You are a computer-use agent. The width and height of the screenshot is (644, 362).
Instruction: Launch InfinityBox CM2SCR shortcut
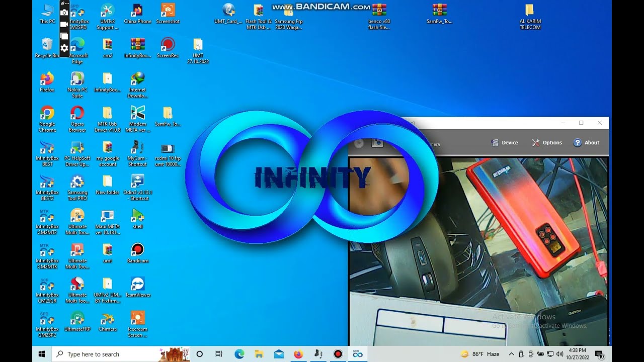47,291
